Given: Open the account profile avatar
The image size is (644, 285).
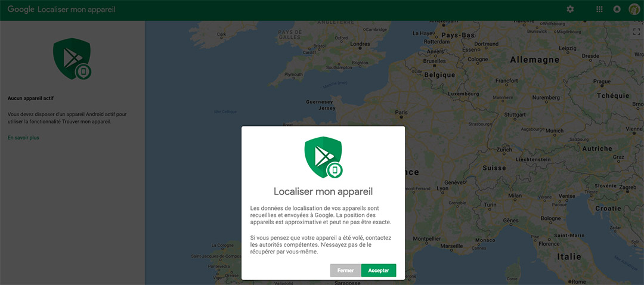Looking at the screenshot, I should [634, 9].
